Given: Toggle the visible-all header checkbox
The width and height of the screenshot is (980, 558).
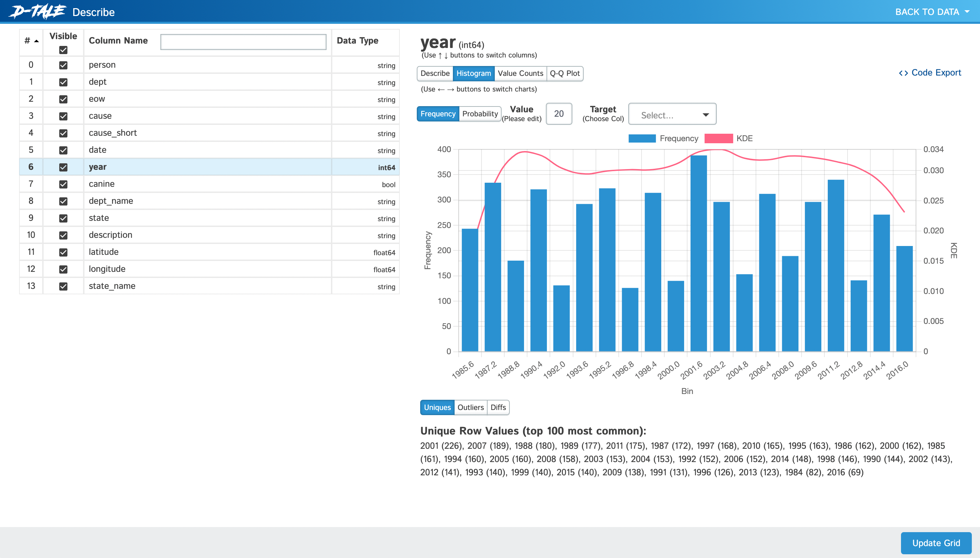Looking at the screenshot, I should pos(63,50).
